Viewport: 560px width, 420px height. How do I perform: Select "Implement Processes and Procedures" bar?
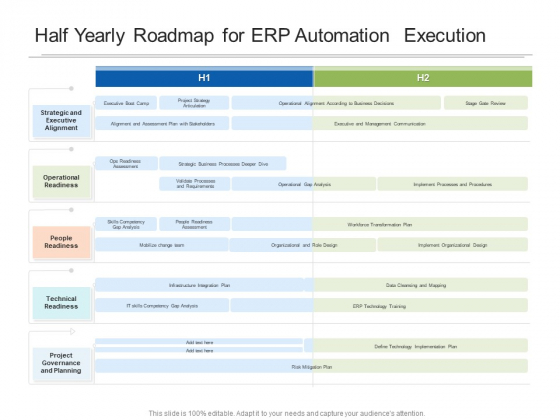(x=452, y=184)
